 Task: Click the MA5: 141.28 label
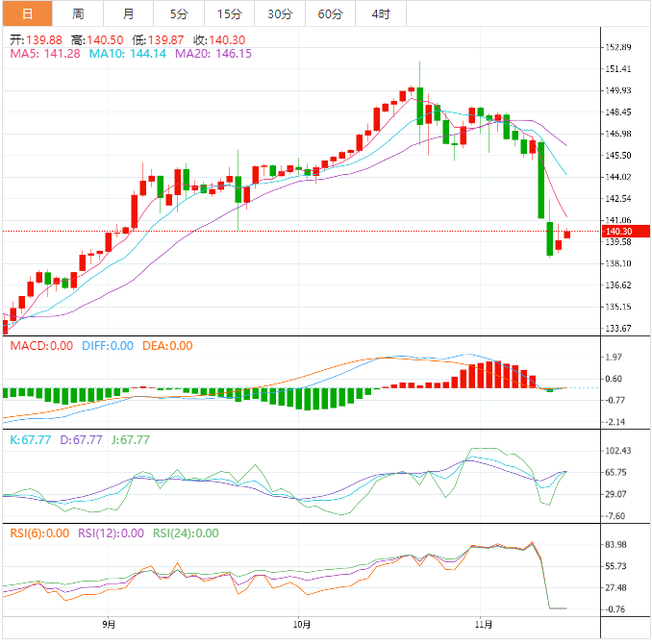[45, 54]
